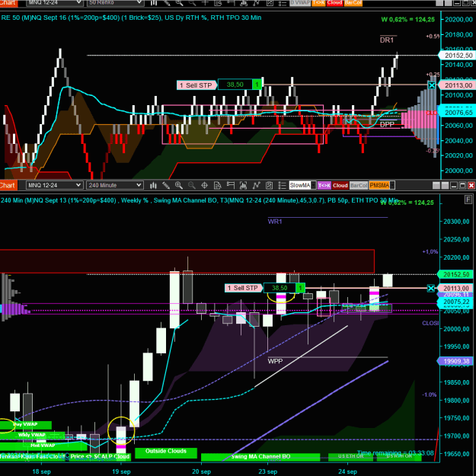
Task: Click zoom in magnifier in Renko chart toolbar
Action: tap(179, 3)
